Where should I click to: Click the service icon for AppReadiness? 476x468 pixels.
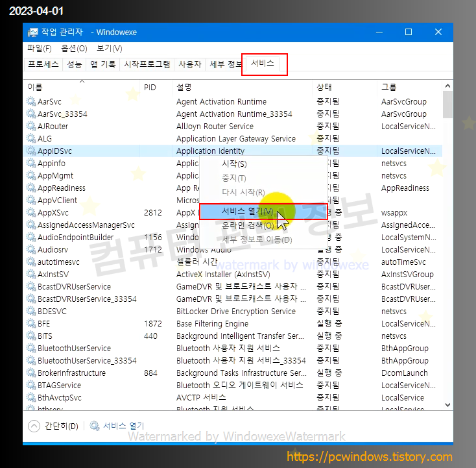click(x=31, y=188)
